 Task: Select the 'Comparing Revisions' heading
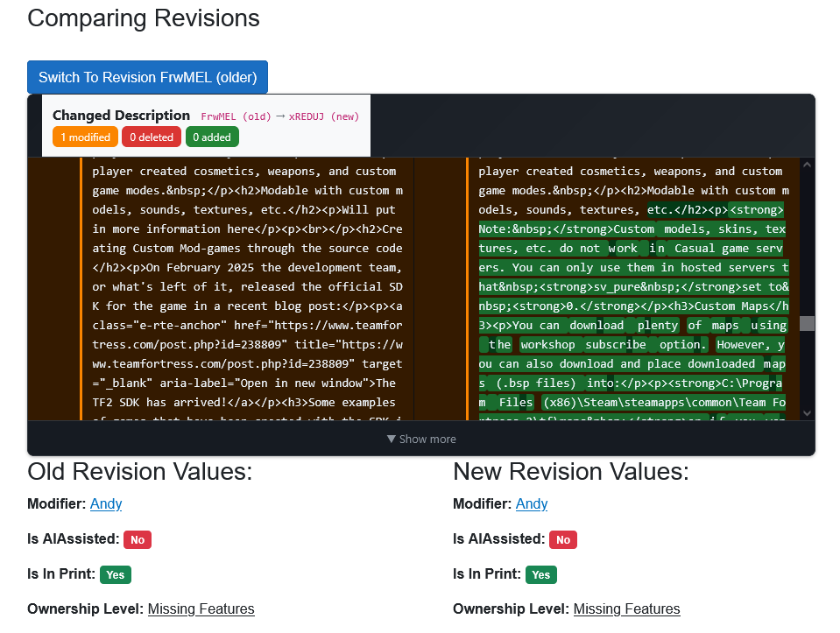pyautogui.click(x=144, y=18)
